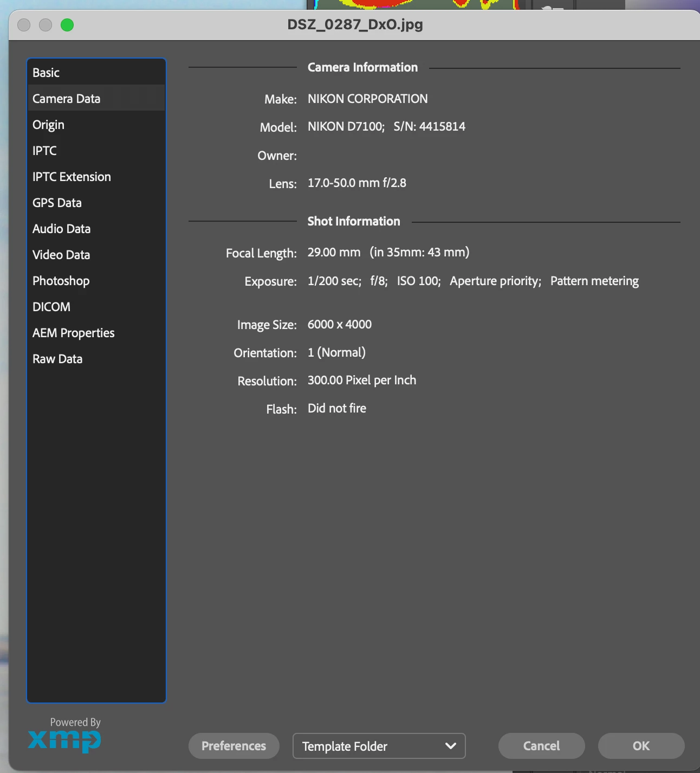This screenshot has width=700, height=773.
Task: Select IPTC Extension in sidebar
Action: click(96, 176)
